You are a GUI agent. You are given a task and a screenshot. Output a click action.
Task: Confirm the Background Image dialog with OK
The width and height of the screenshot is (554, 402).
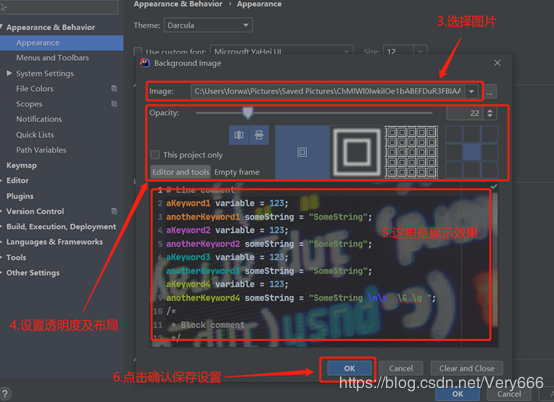(349, 368)
